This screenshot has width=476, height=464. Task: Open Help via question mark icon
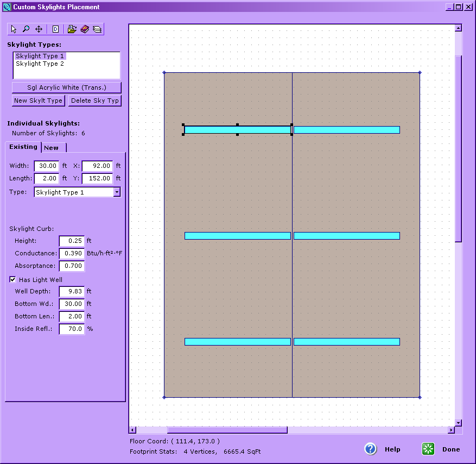[371, 449]
